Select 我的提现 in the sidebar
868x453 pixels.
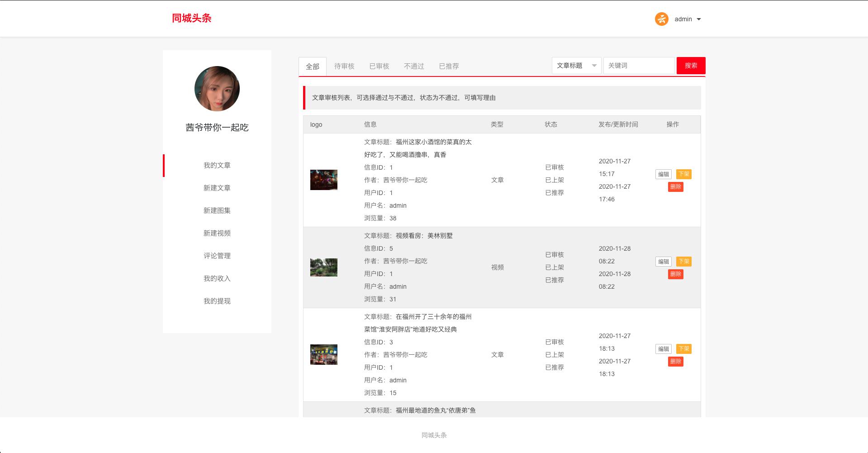pos(217,301)
